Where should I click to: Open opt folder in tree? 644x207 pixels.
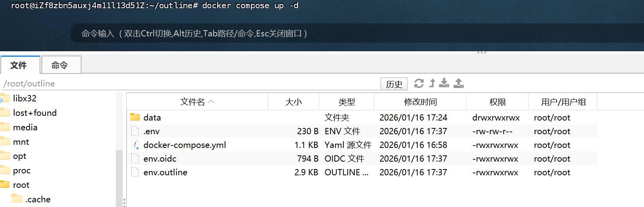pyautogui.click(x=20, y=156)
